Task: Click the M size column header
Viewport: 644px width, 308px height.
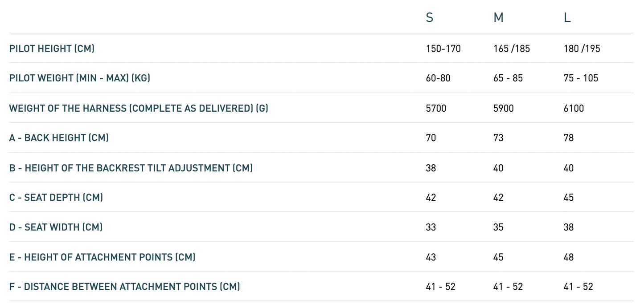Action: pos(498,18)
